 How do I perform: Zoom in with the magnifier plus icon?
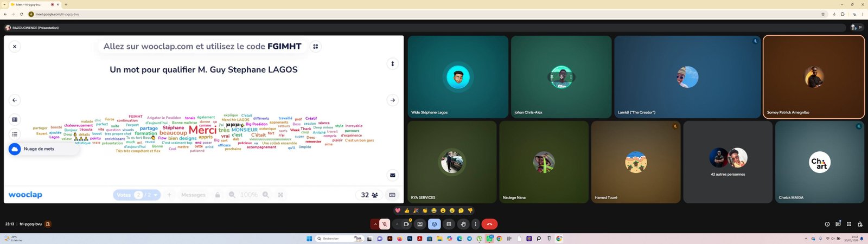pyautogui.click(x=266, y=195)
